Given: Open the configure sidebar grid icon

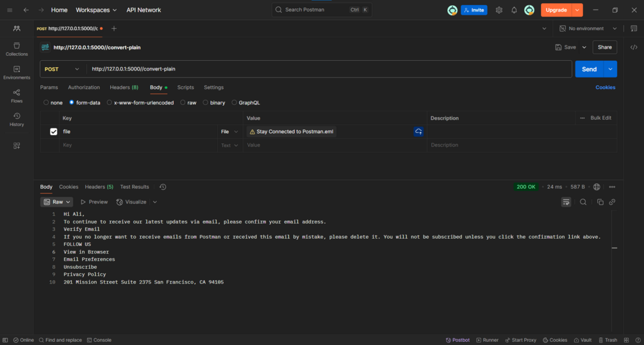Looking at the screenshot, I should [17, 146].
